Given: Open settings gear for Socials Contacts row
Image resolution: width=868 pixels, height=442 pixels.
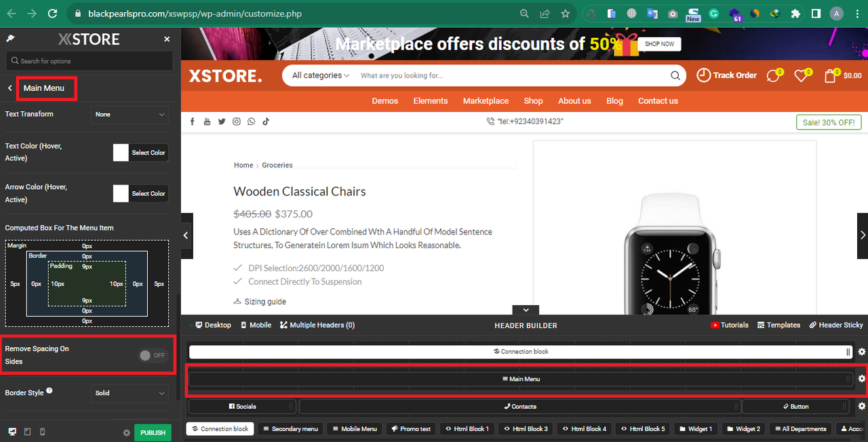Looking at the screenshot, I should (862, 406).
